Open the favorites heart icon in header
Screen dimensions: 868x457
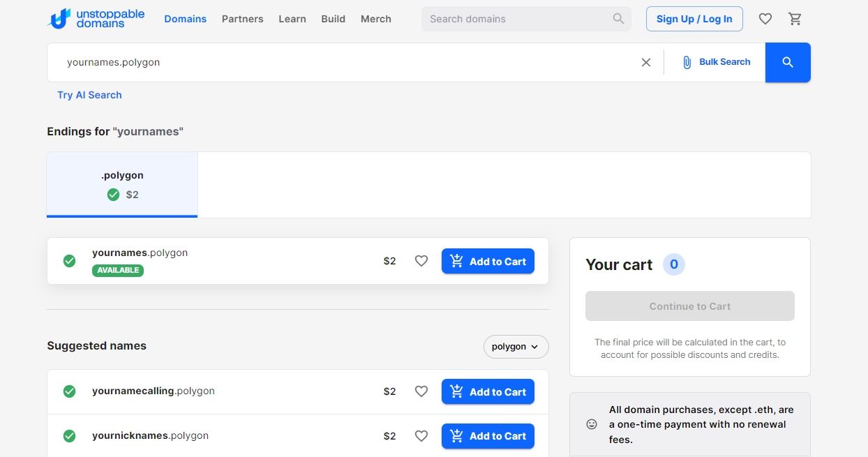pos(765,19)
